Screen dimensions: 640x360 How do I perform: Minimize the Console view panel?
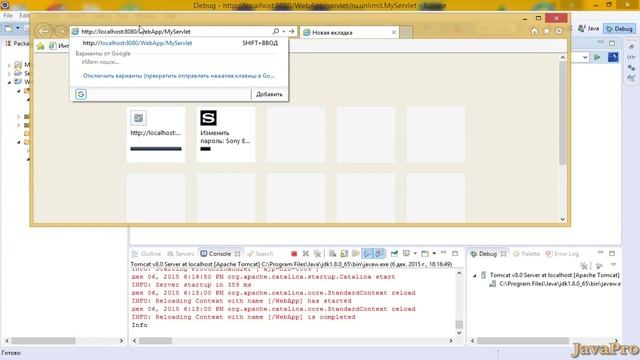point(444,253)
